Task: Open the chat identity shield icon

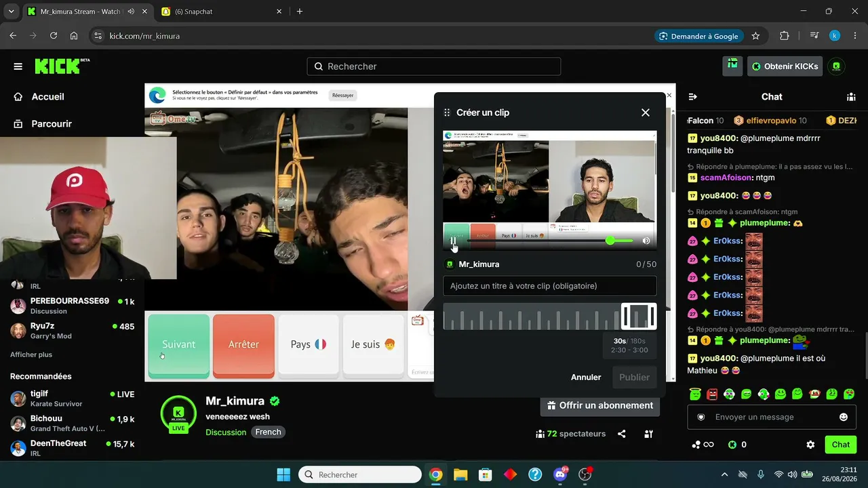Action: 701,417
